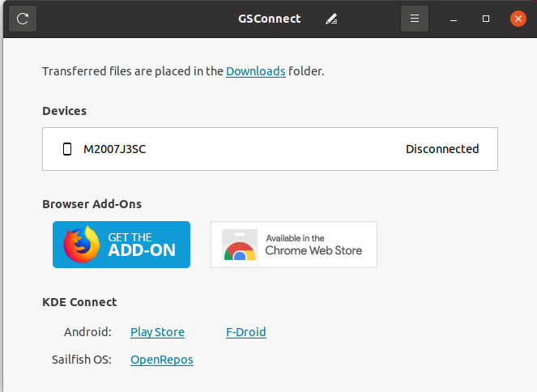This screenshot has width=537, height=392.
Task: Click the KDE Connect heading
Action: pyautogui.click(x=79, y=302)
